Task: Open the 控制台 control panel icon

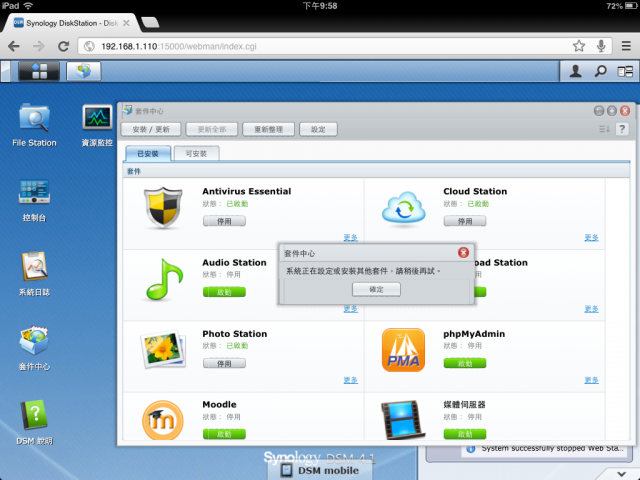Action: 34,200
